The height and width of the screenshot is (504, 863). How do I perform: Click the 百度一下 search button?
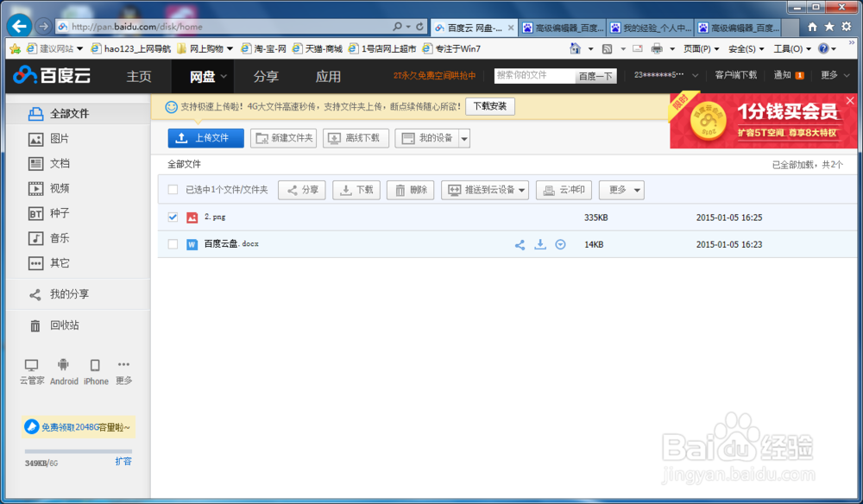595,76
